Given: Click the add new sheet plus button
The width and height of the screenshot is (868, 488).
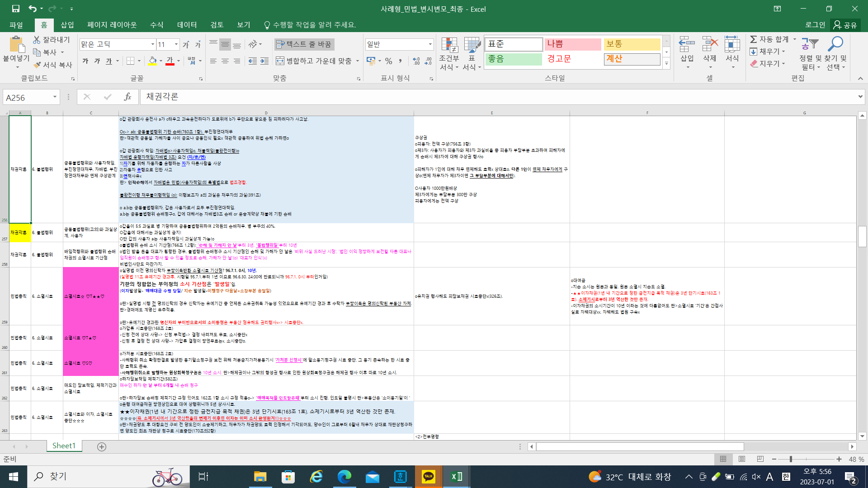Looking at the screenshot, I should (102, 446).
